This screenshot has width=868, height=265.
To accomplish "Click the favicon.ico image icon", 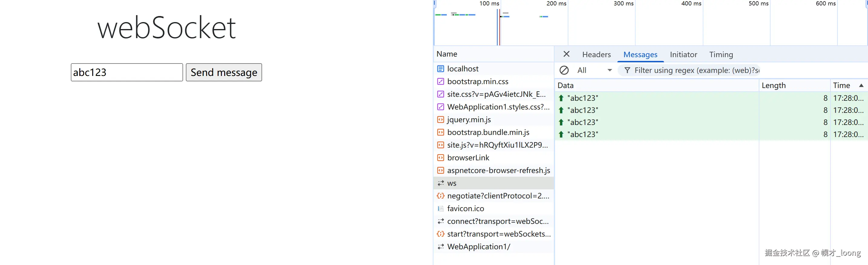I will pos(440,208).
